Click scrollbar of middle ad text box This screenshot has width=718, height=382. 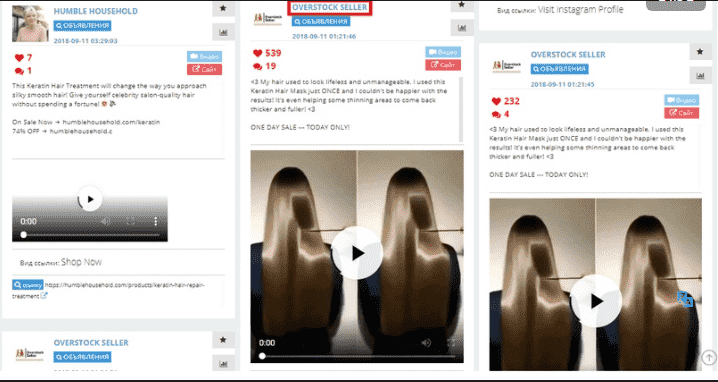click(461, 109)
